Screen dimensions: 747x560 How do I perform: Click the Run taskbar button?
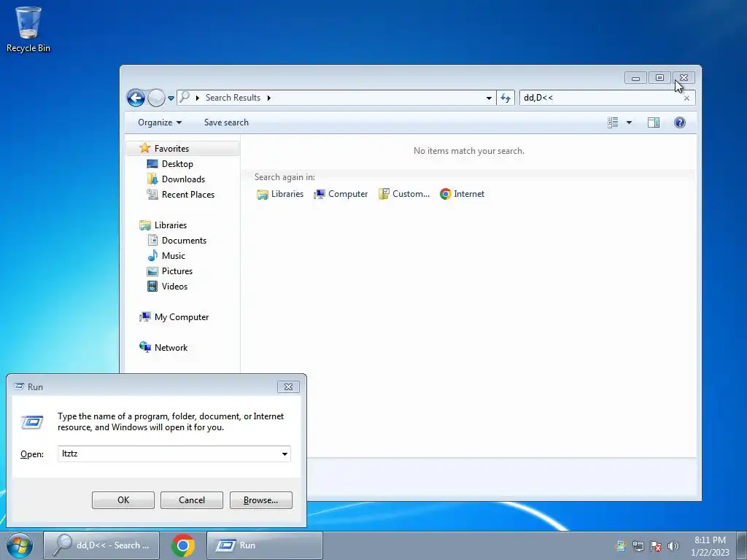pos(265,545)
